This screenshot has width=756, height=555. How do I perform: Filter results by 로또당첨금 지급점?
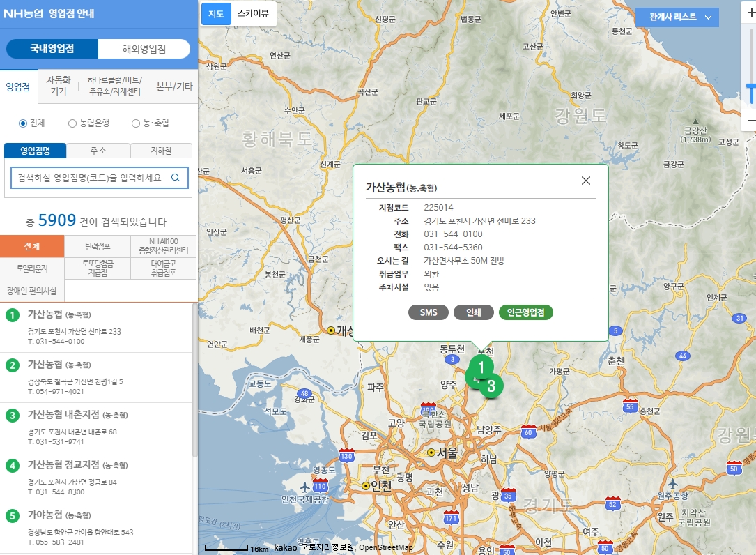point(98,268)
